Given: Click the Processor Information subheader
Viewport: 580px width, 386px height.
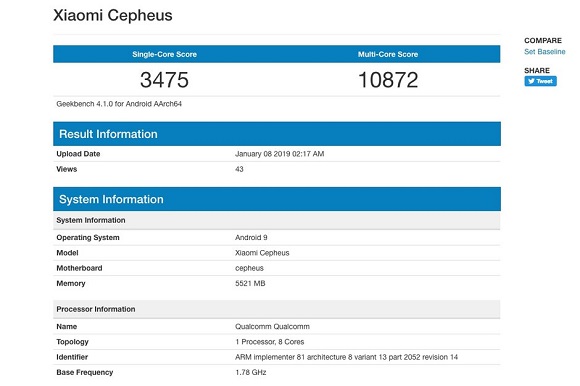Looking at the screenshot, I should tap(277, 309).
